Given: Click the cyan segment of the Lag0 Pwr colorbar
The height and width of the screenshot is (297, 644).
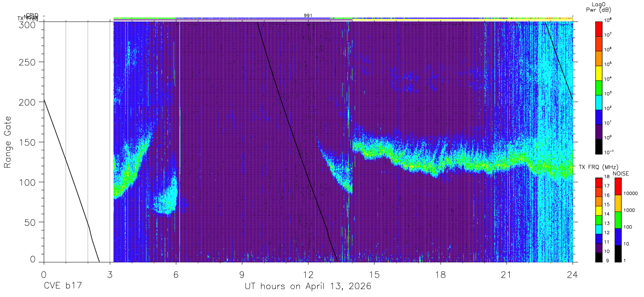Looking at the screenshot, I should pos(599,103).
